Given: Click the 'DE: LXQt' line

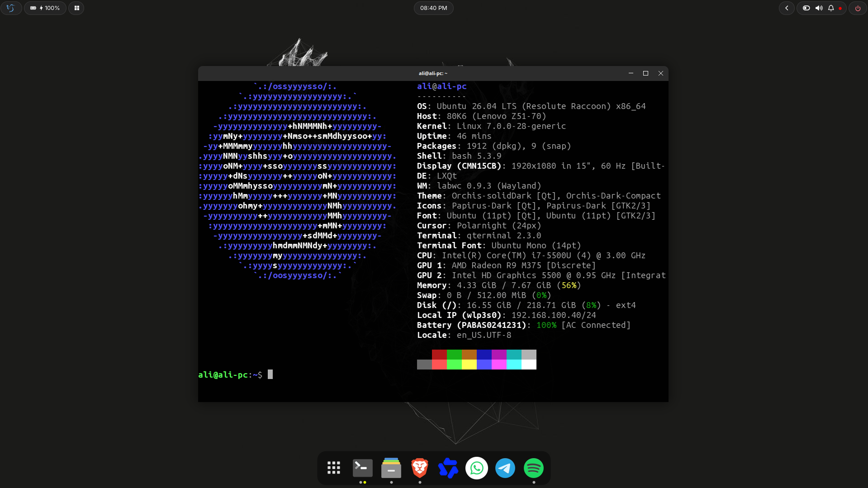Looking at the screenshot, I should click(437, 176).
